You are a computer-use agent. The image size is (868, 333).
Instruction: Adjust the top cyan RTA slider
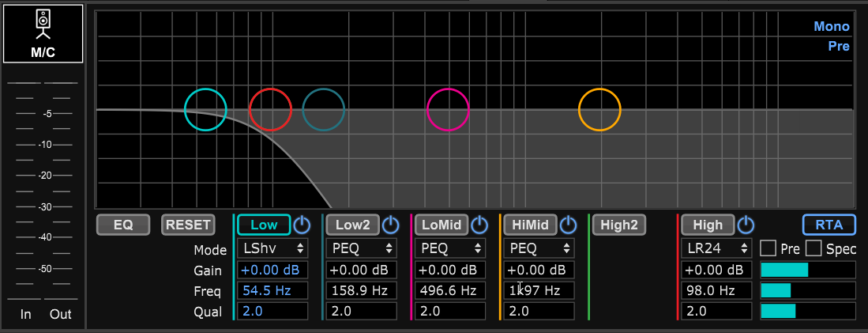808,270
